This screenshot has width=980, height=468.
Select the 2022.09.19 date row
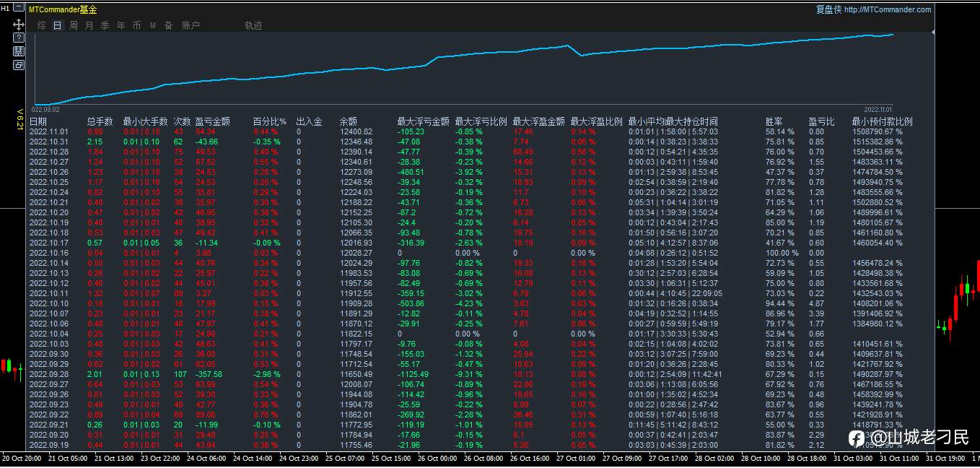[x=48, y=445]
